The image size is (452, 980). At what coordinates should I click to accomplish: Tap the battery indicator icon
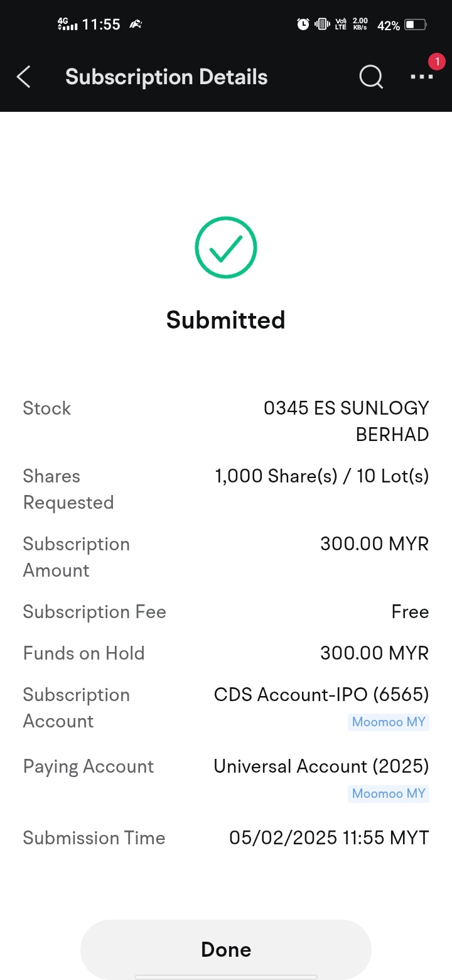(416, 25)
